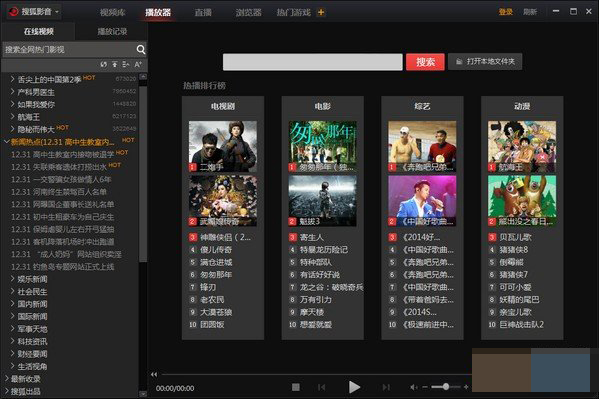The height and width of the screenshot is (399, 599).
Task: Open the 直播 tab
Action: tap(203, 12)
